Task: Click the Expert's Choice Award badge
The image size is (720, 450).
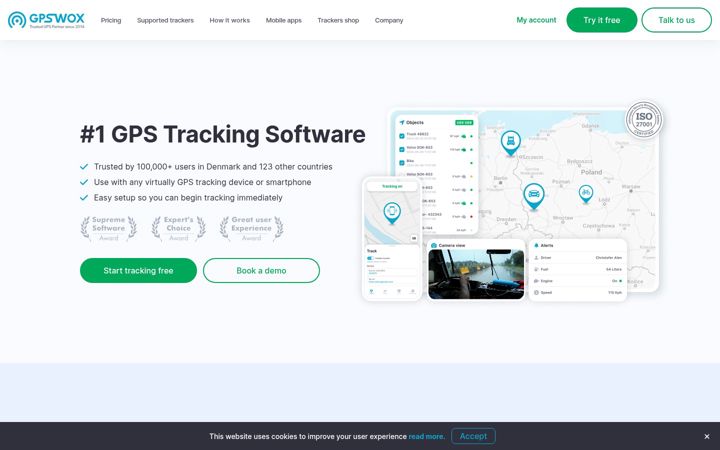Action: click(x=179, y=228)
